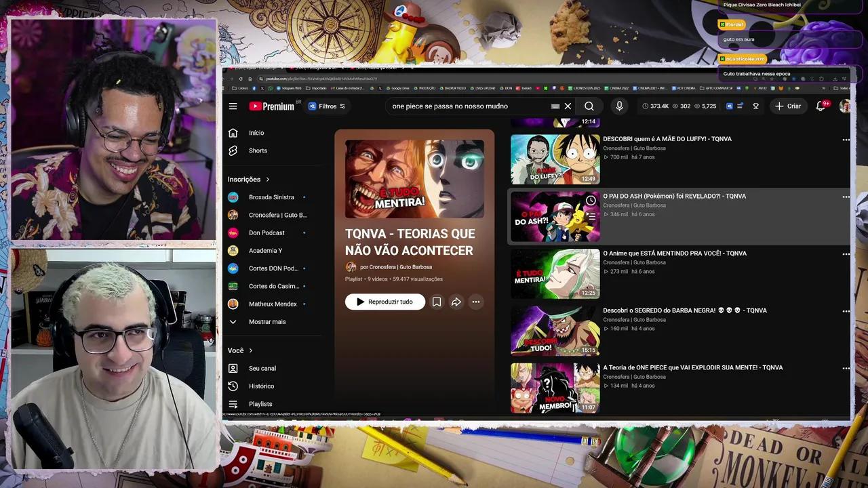Open options for the MÃE DO LUFFY video
This screenshot has width=868, height=488.
pyautogui.click(x=846, y=140)
